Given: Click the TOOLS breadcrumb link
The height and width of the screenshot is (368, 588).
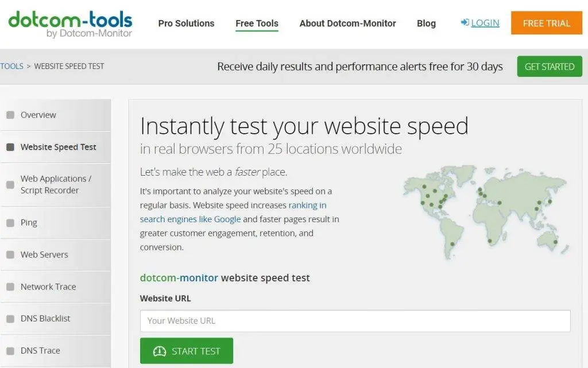Looking at the screenshot, I should click(x=11, y=67).
